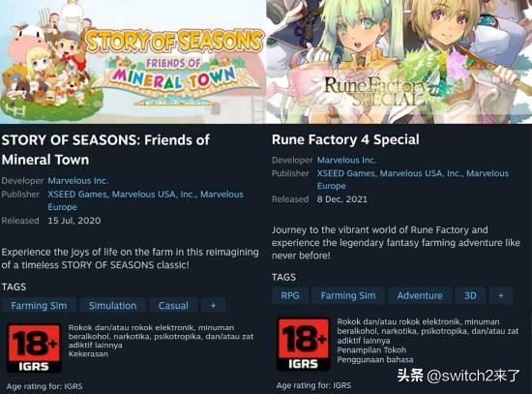
Task: Click the Rune Factory 18+ IGRS rating icon
Action: pyautogui.click(x=304, y=344)
